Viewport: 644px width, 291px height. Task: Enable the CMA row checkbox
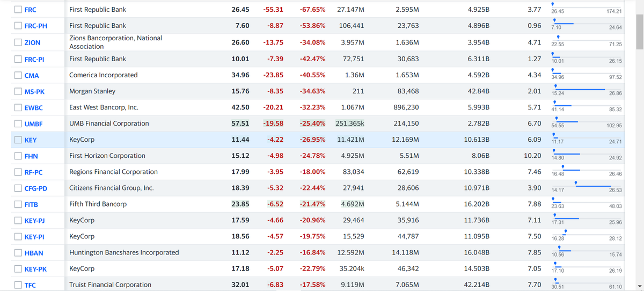pyautogui.click(x=18, y=76)
